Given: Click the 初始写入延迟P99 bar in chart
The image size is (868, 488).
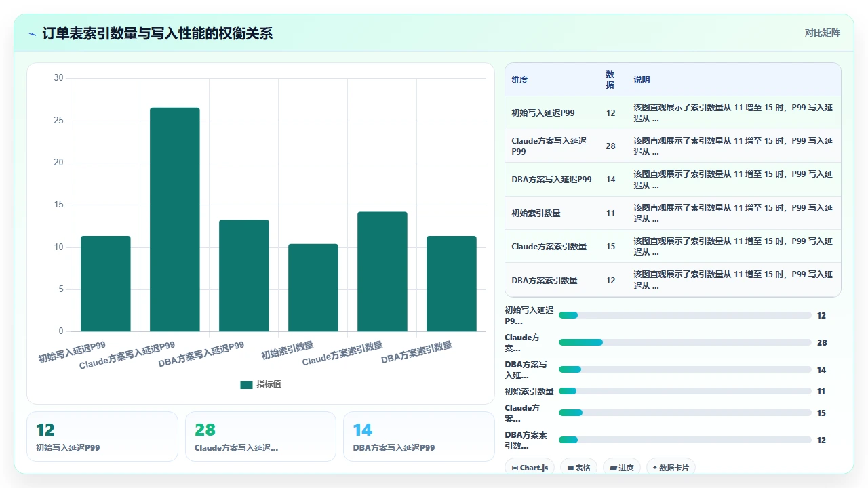Looking at the screenshot, I should pyautogui.click(x=106, y=283).
